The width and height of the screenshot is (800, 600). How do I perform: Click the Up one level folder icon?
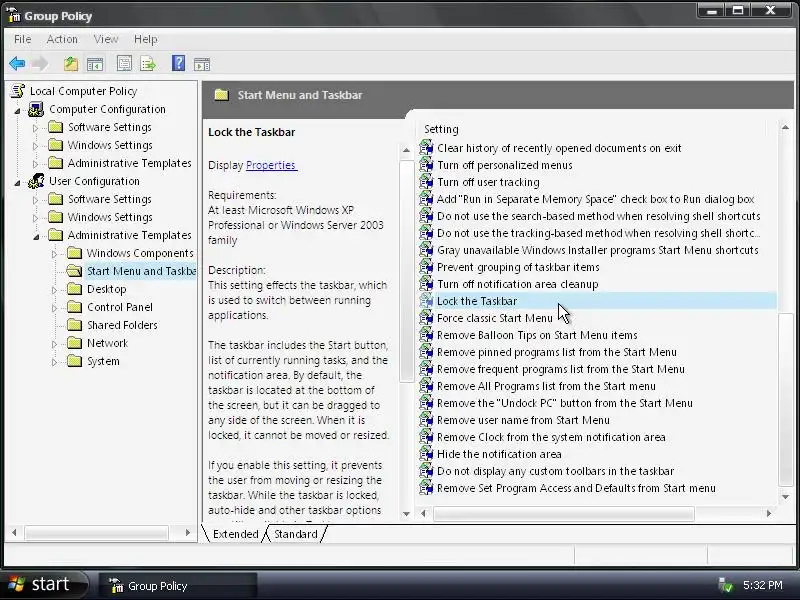71,64
